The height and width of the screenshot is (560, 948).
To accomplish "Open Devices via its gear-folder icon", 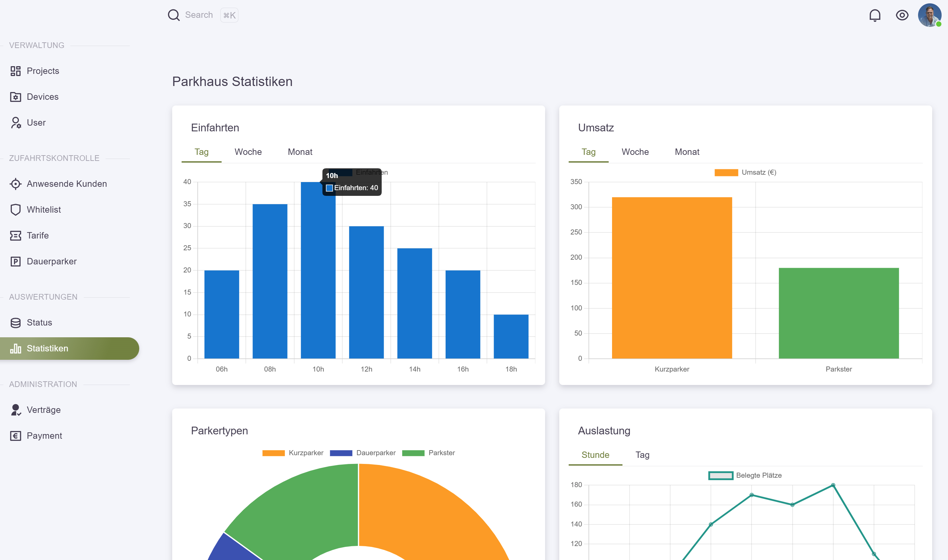I will [15, 97].
